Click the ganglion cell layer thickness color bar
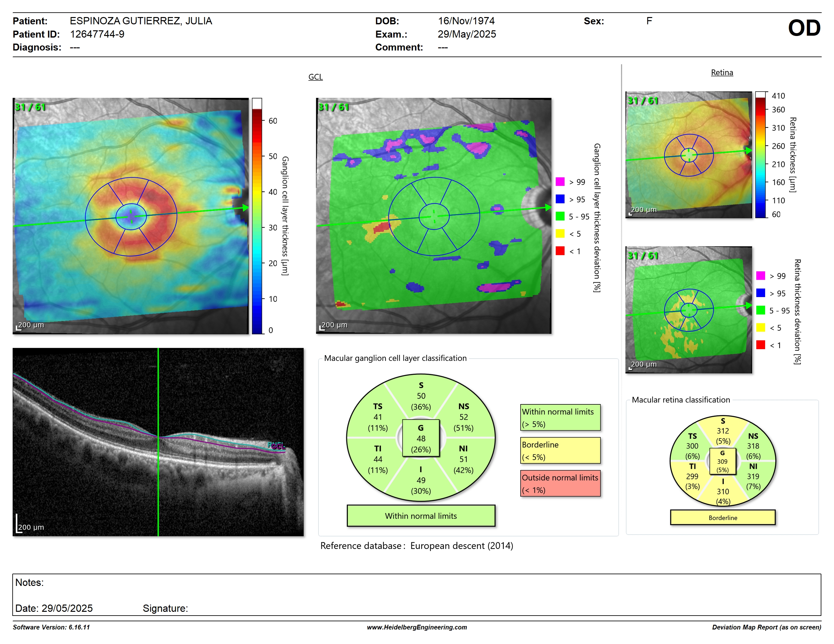Image resolution: width=834 pixels, height=644 pixels. pyautogui.click(x=257, y=216)
